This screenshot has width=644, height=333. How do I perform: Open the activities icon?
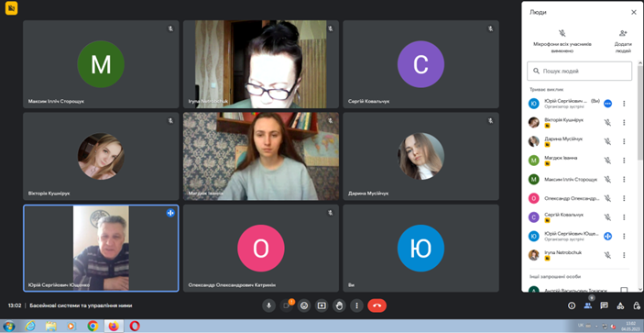coord(620,305)
